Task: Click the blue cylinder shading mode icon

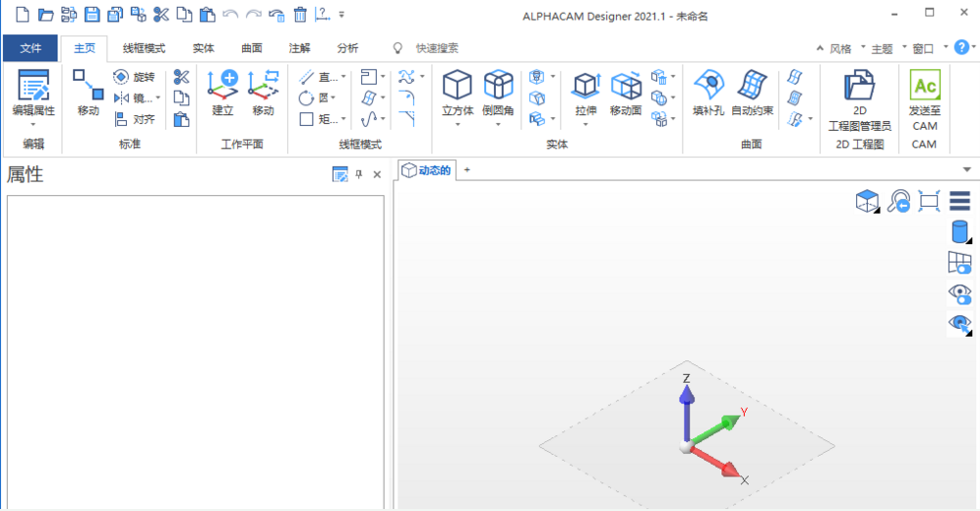Action: 960,231
